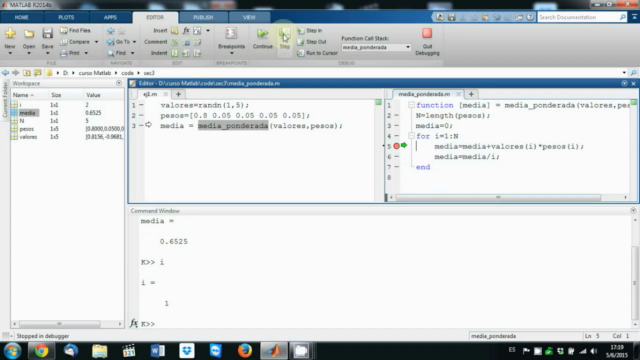
Task: Click the smart Indent icon
Action: [175, 53]
